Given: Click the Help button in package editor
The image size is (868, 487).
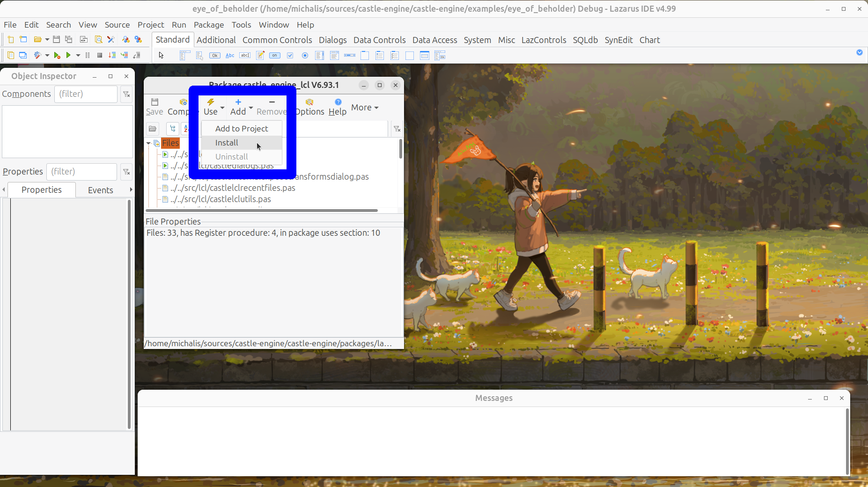Looking at the screenshot, I should pyautogui.click(x=338, y=107).
